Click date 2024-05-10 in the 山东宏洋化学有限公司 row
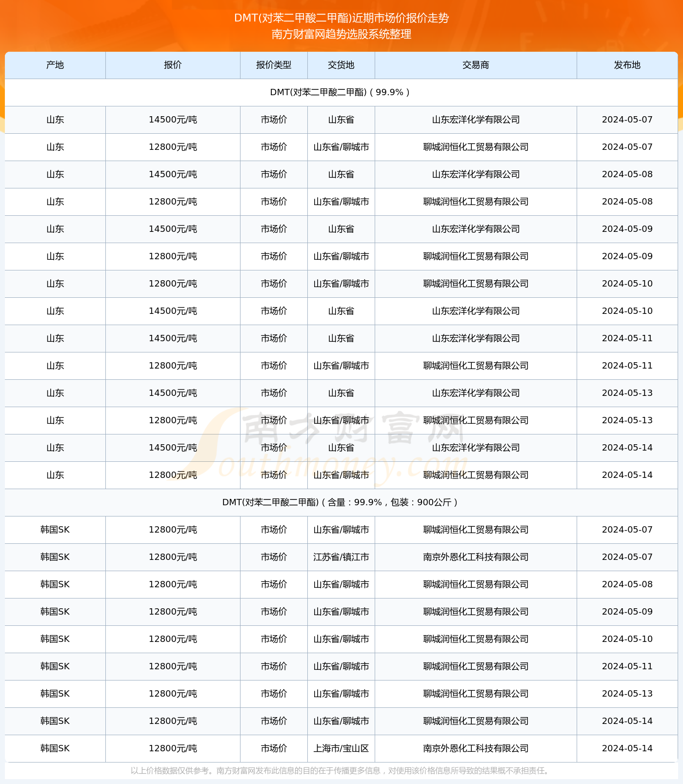 pos(627,311)
